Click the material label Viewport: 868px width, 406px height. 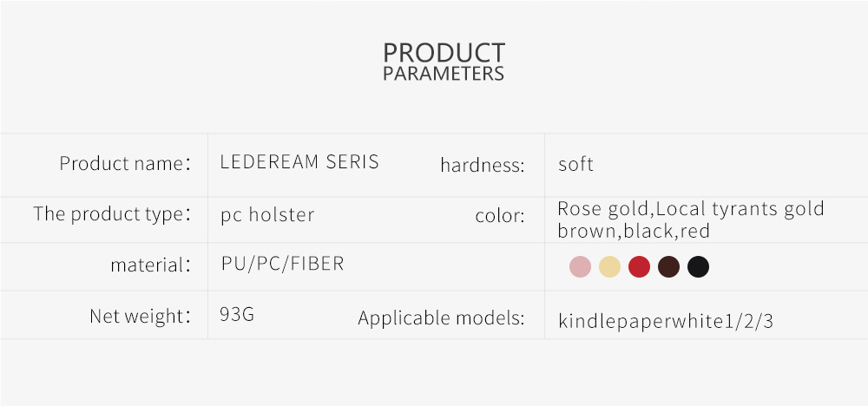(x=150, y=265)
